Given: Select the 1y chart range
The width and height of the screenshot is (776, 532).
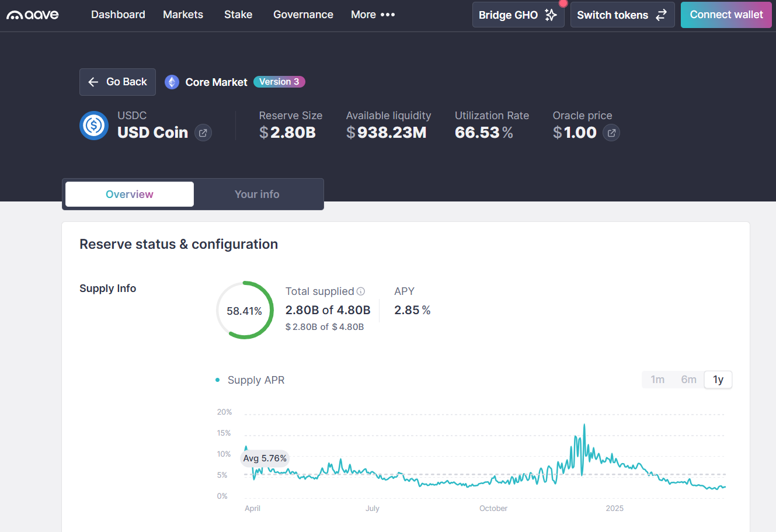Looking at the screenshot, I should click(x=718, y=380).
